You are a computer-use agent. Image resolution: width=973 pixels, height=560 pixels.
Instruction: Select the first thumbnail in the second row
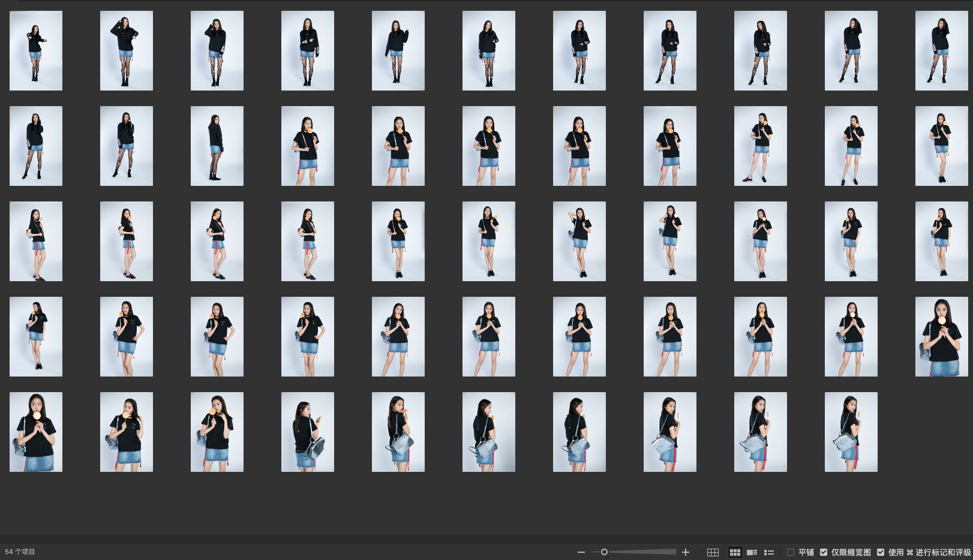click(x=36, y=146)
